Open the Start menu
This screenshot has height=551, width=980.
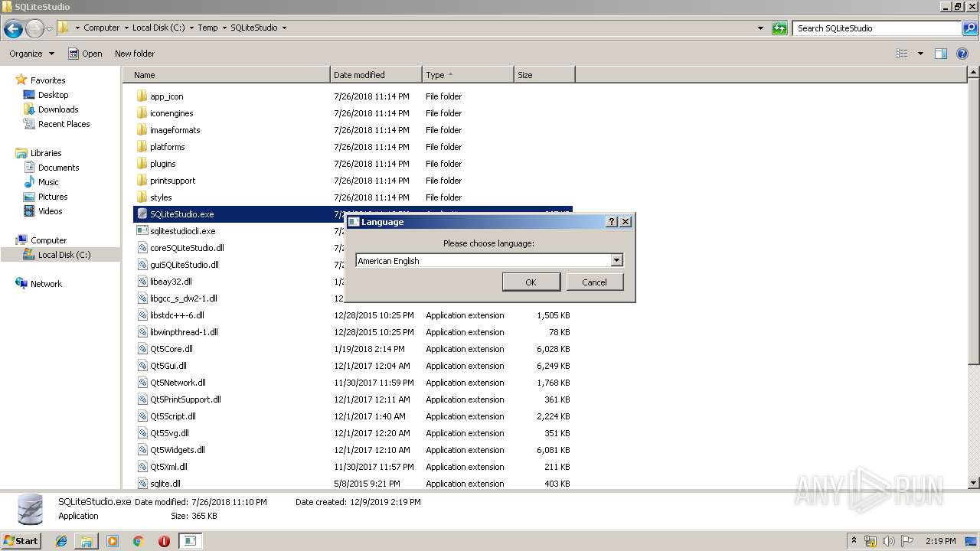pyautogui.click(x=21, y=541)
